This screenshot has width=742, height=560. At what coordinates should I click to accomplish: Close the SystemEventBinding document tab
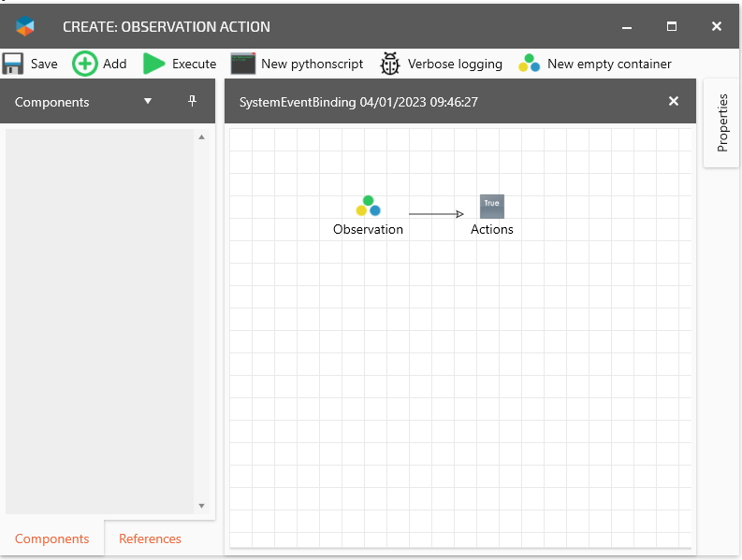coord(674,101)
